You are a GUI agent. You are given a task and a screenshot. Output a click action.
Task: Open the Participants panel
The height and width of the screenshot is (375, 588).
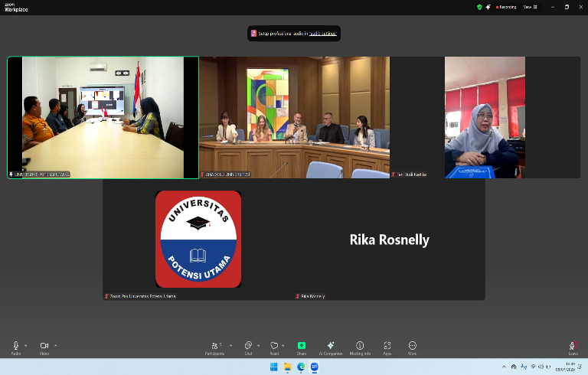(x=214, y=346)
